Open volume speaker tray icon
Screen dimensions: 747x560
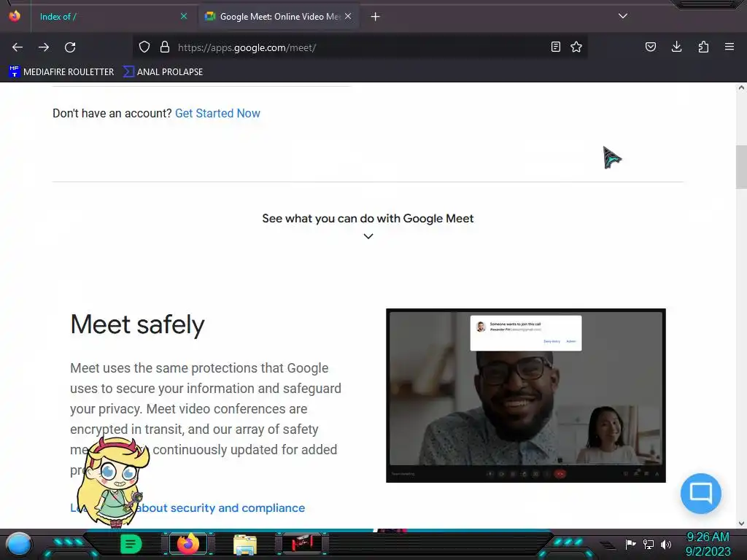click(665, 544)
